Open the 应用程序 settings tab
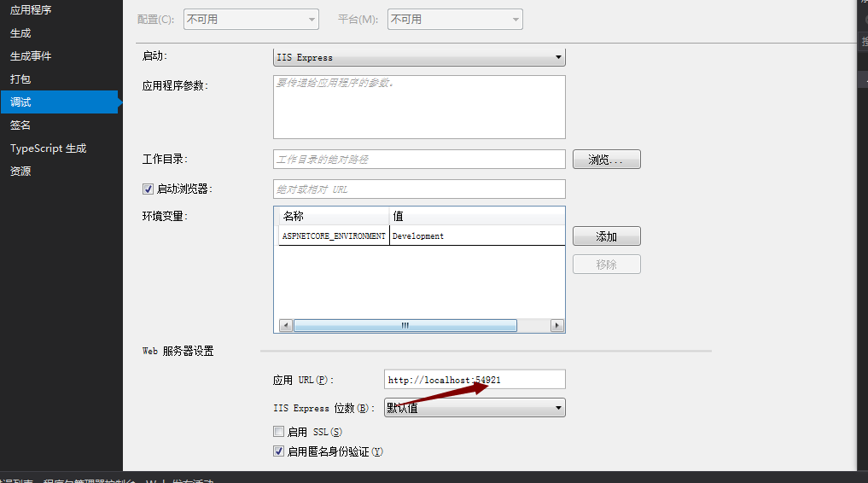 tap(32, 10)
